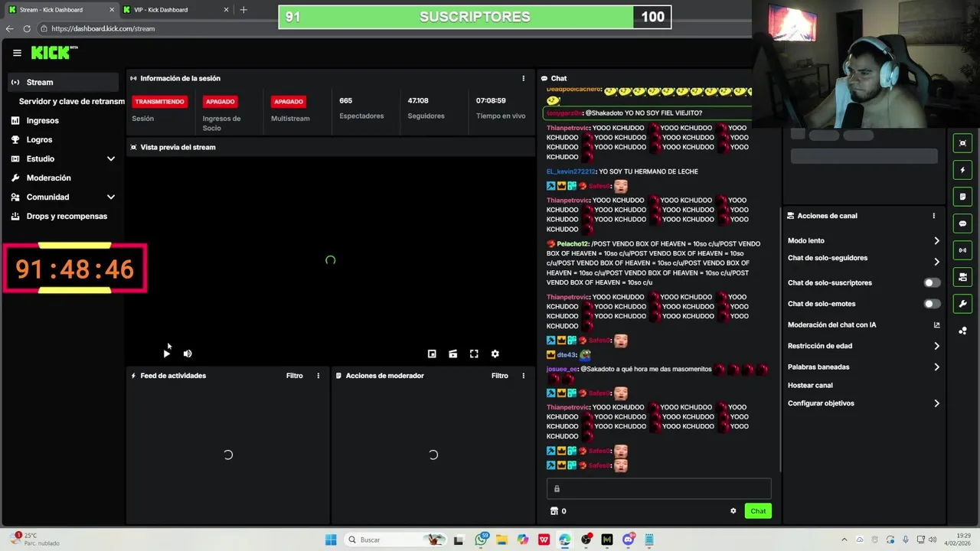
Task: Open Discord from the taskbar
Action: click(x=629, y=540)
